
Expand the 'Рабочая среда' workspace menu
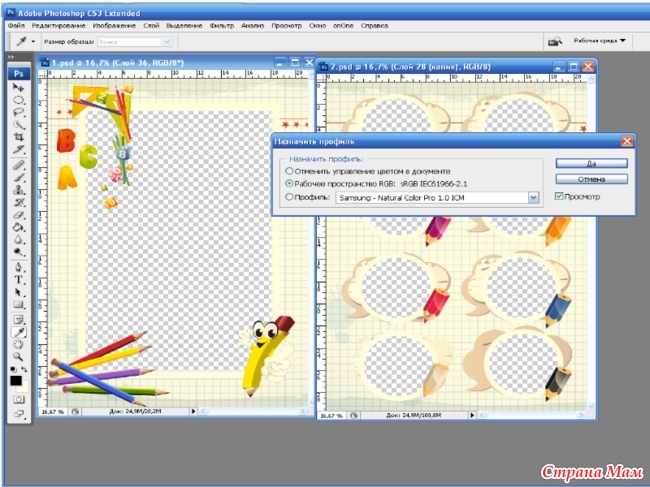pos(600,41)
